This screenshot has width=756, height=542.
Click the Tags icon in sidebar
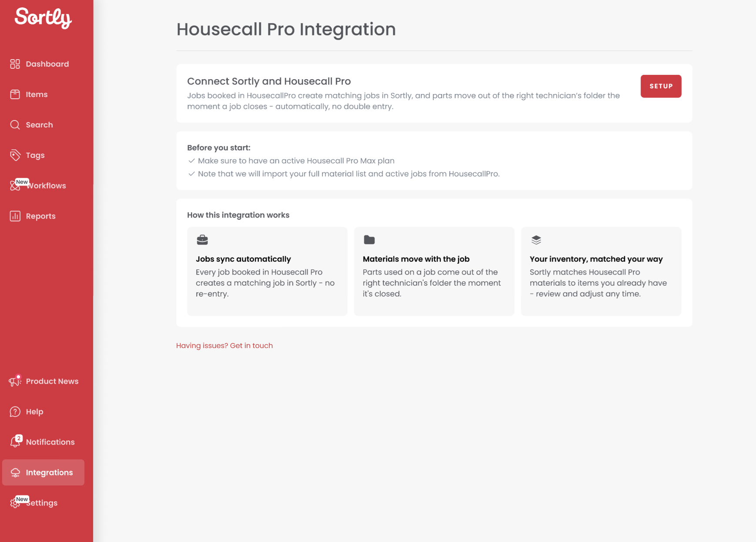(15, 155)
